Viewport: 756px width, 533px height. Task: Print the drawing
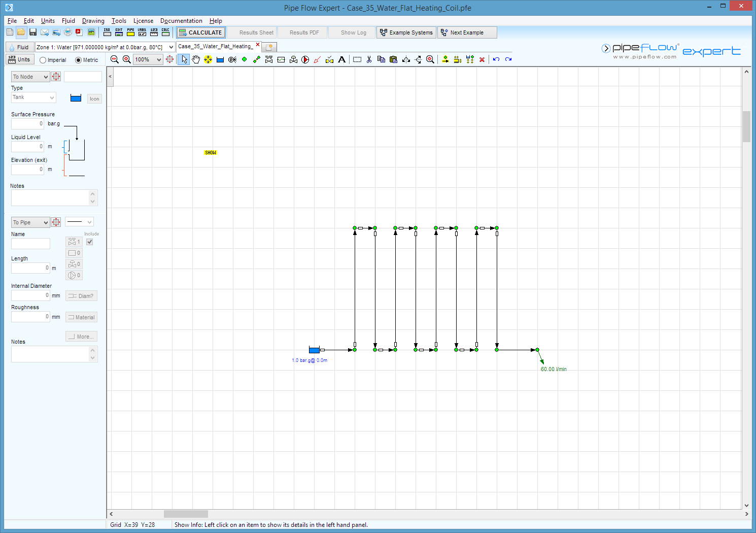(68, 32)
